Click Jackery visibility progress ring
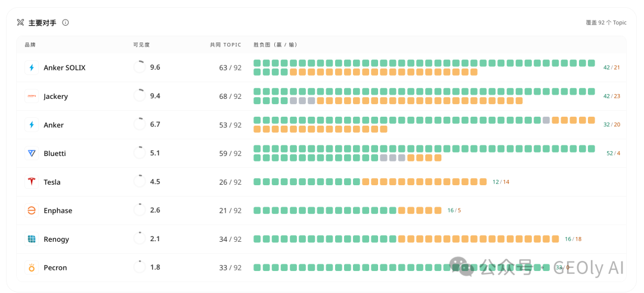 click(140, 96)
